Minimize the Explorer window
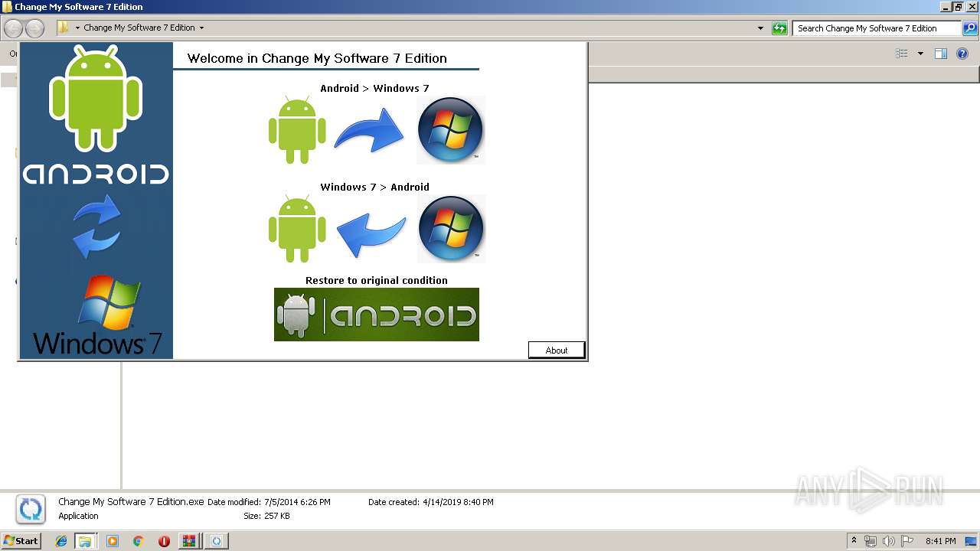 pyautogui.click(x=946, y=7)
